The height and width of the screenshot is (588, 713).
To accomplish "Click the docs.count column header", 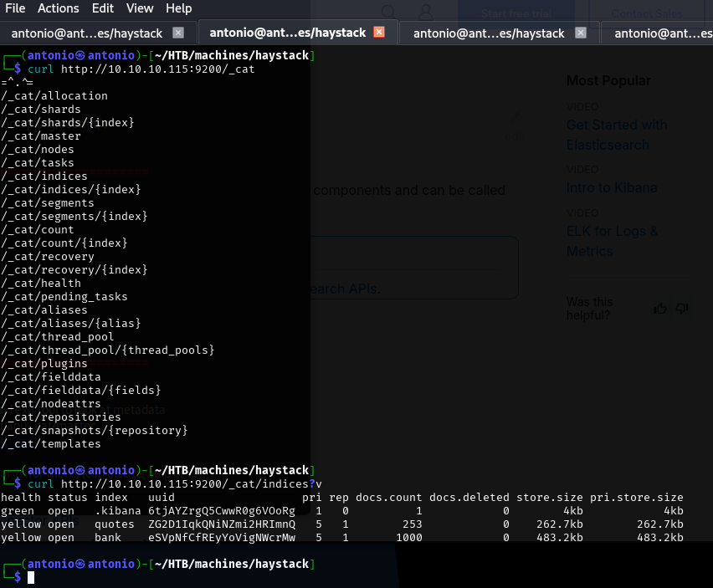I will [x=389, y=498].
